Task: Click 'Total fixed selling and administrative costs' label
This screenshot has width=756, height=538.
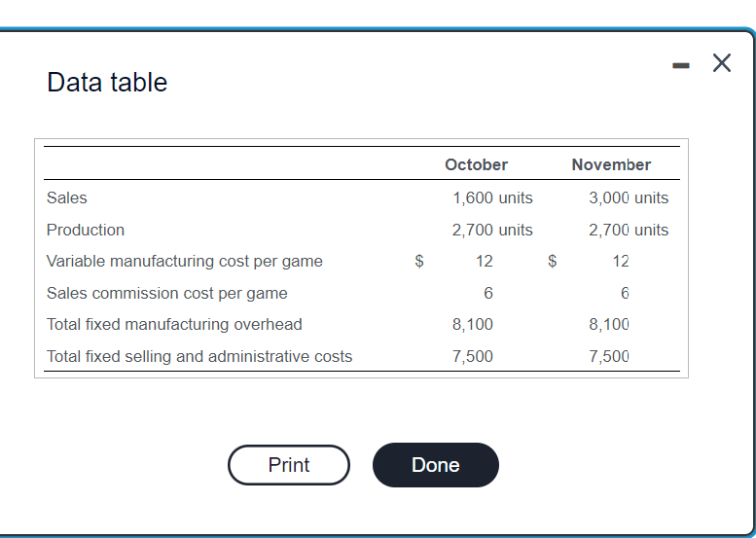Action: tap(199, 357)
